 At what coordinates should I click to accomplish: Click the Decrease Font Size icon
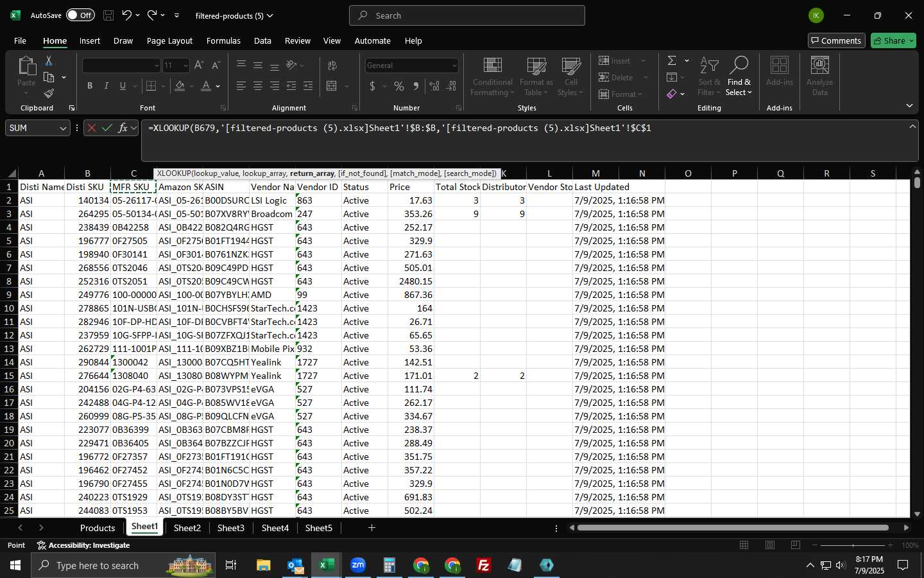pos(216,65)
